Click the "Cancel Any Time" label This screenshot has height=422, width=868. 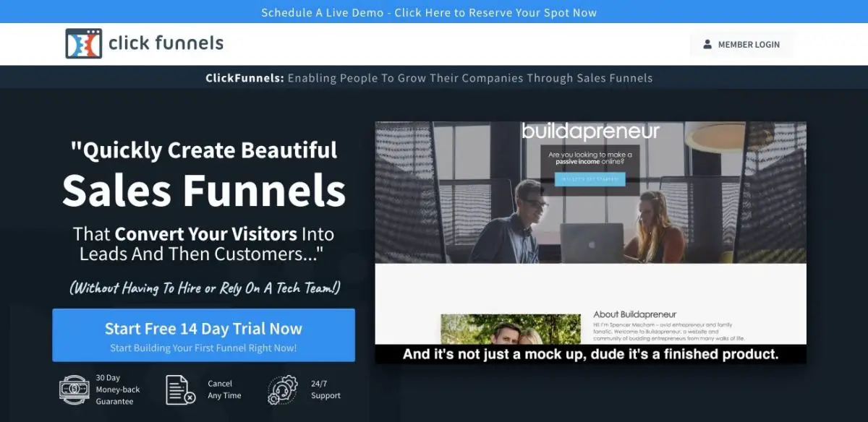click(224, 389)
